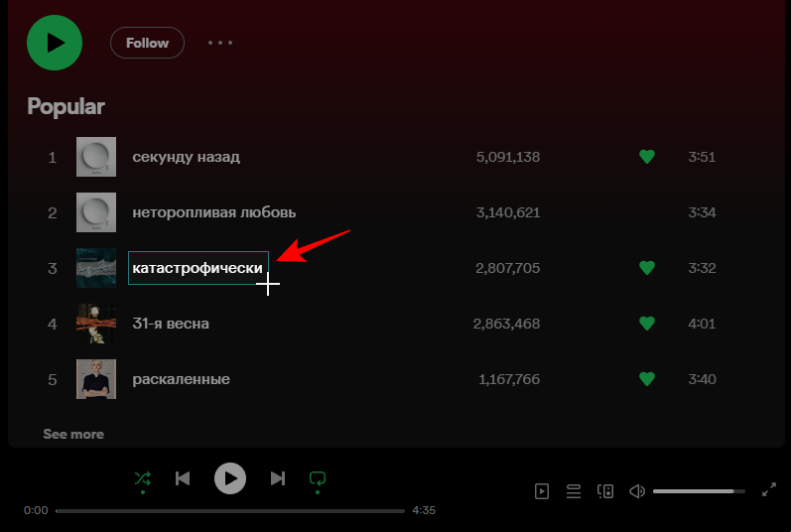Viewport: 791px width, 532px height.
Task: Open Connect to a device
Action: 605,490
